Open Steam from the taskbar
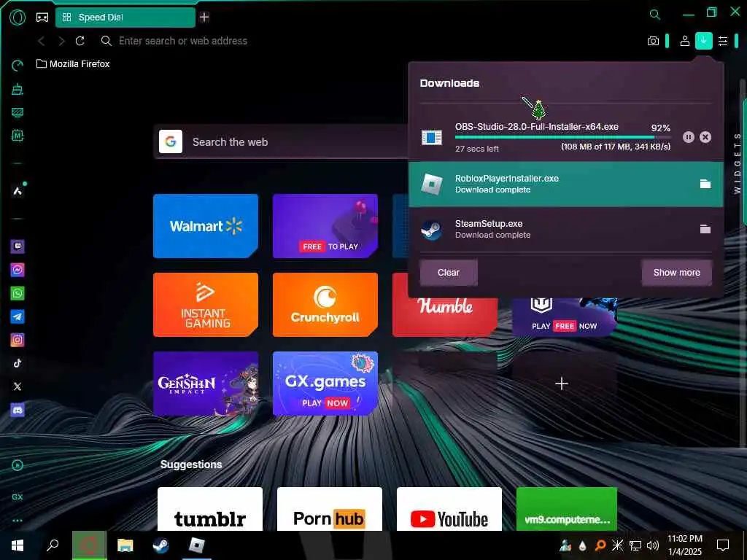Viewport: 747px width, 560px height. click(161, 545)
